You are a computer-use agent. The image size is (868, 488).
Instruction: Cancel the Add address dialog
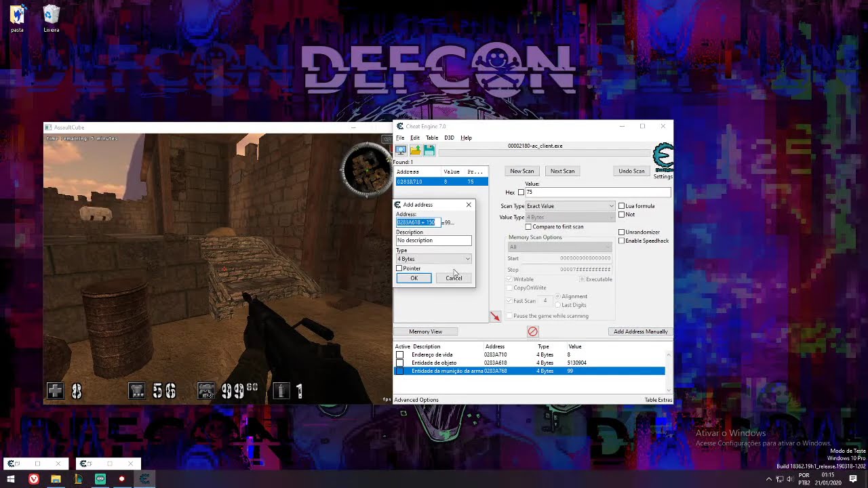click(x=454, y=279)
